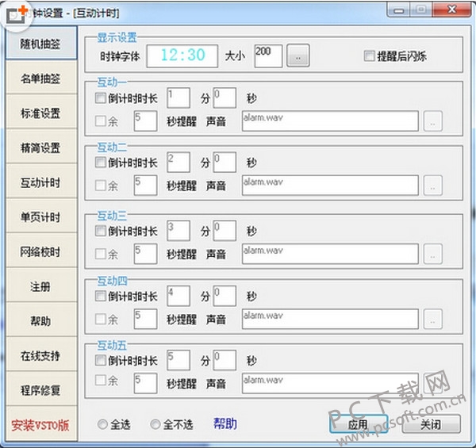The width and height of the screenshot is (476, 448).
Task: Browse for sound file in 互动三
Action: [x=433, y=254]
